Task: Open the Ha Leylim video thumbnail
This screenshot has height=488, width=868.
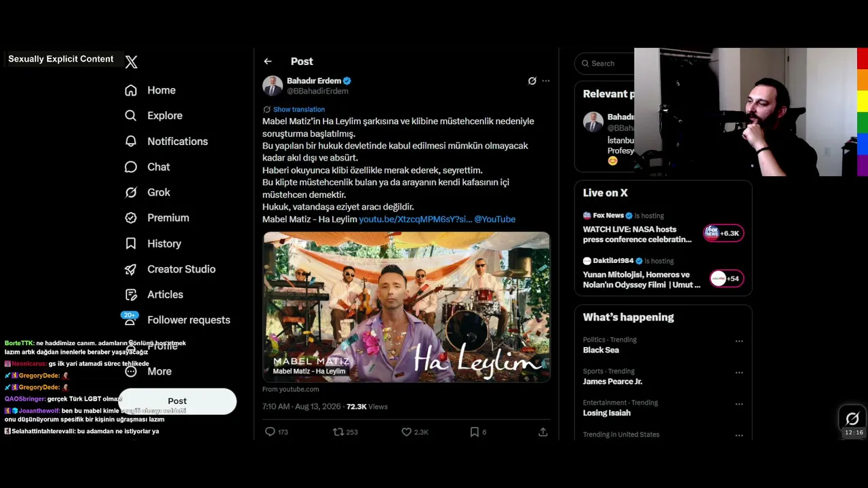Action: 406,307
